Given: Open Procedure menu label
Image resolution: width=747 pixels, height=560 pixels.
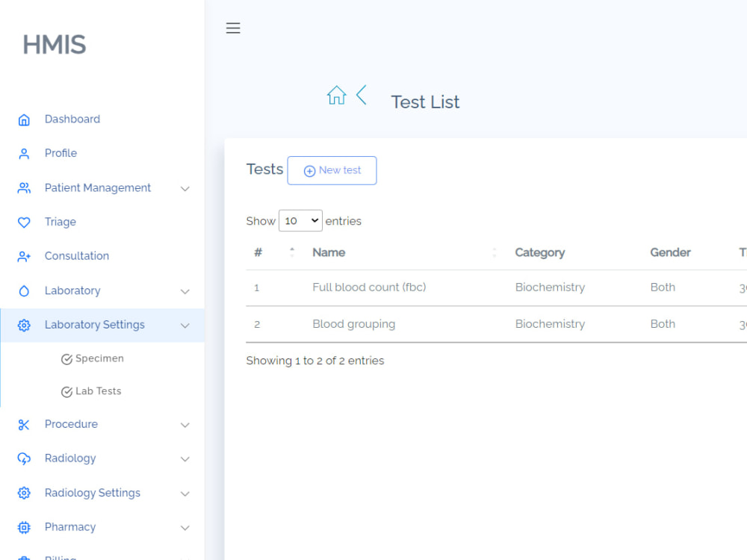Looking at the screenshot, I should 71,424.
